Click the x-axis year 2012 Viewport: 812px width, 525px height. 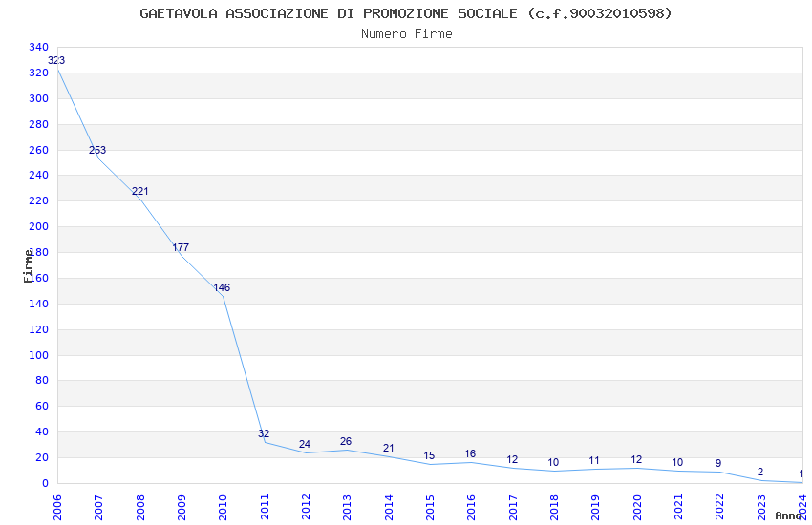306,508
